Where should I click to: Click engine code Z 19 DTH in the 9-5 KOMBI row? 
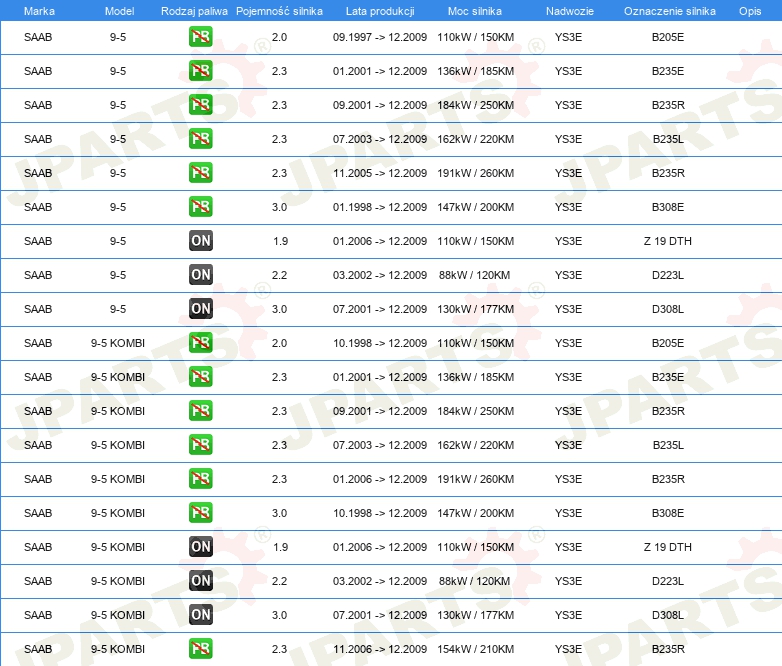point(668,547)
